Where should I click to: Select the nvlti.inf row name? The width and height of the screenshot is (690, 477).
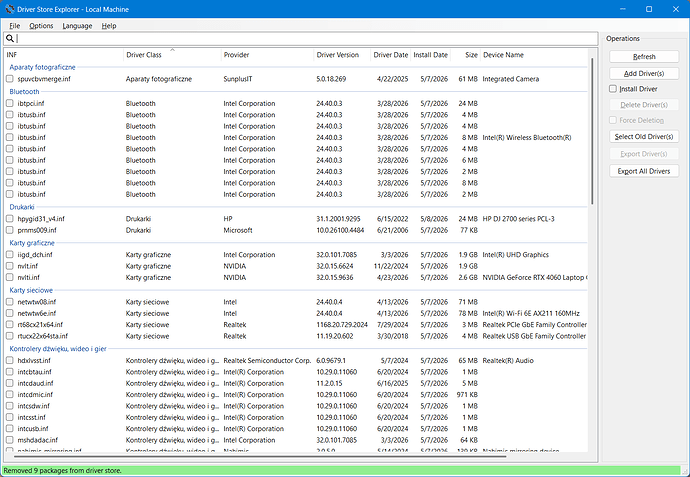28,278
